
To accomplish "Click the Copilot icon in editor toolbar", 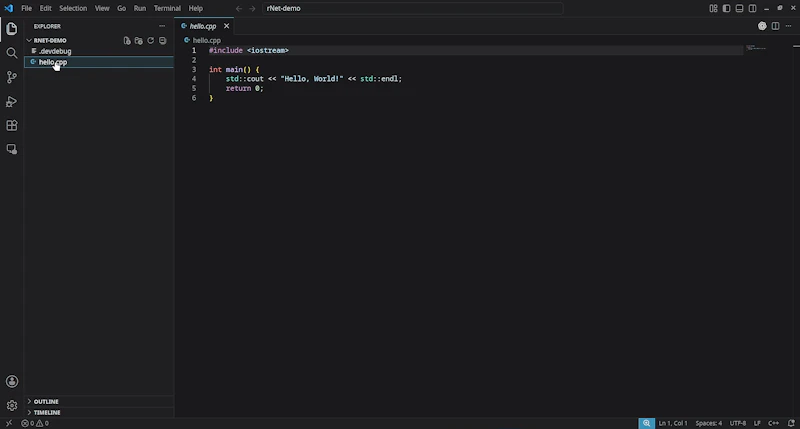I will pos(762,26).
